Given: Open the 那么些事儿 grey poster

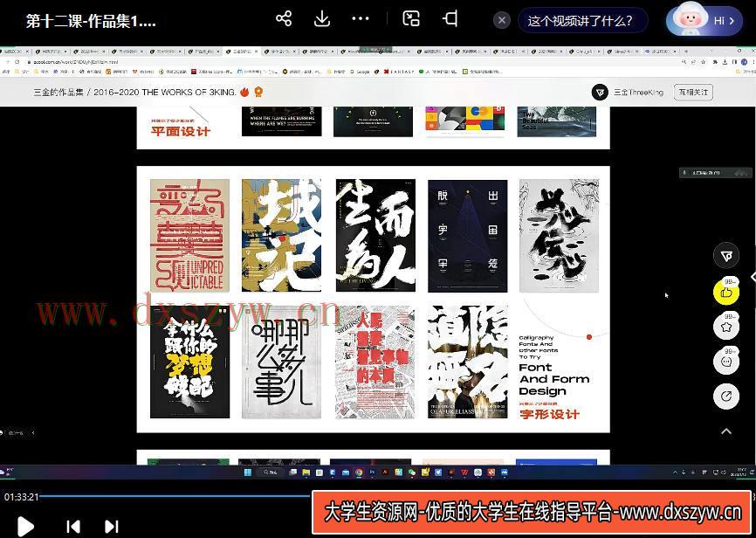Looking at the screenshot, I should [282, 362].
